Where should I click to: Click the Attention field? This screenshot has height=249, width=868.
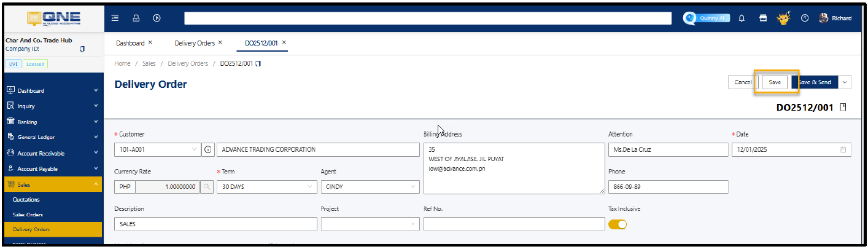[x=668, y=149]
